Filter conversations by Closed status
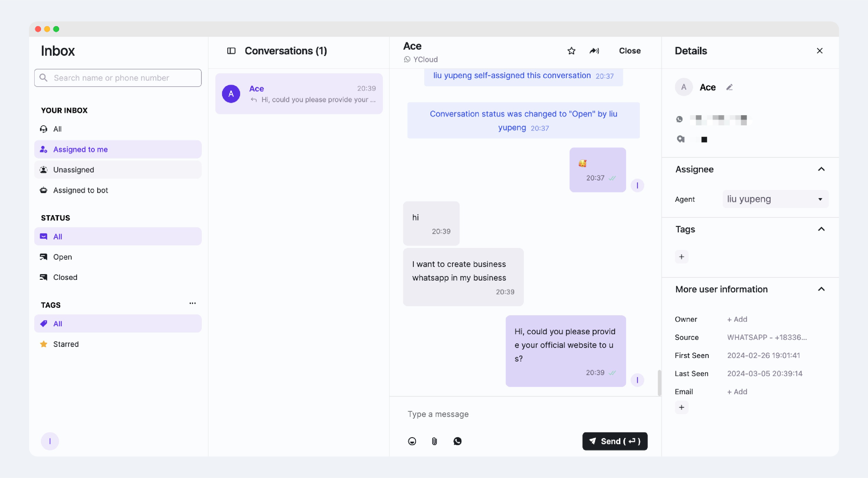Screen dimensions: 868x478 pos(65,277)
